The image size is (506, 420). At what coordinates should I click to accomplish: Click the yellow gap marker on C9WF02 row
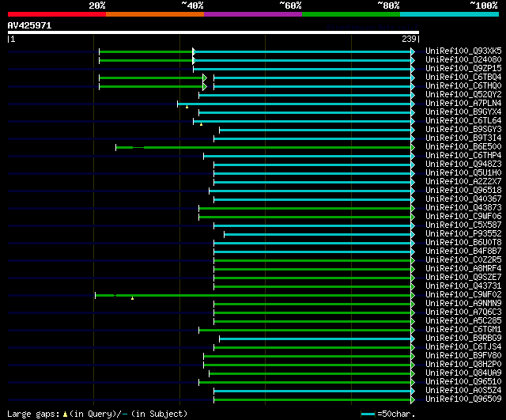coord(132,298)
